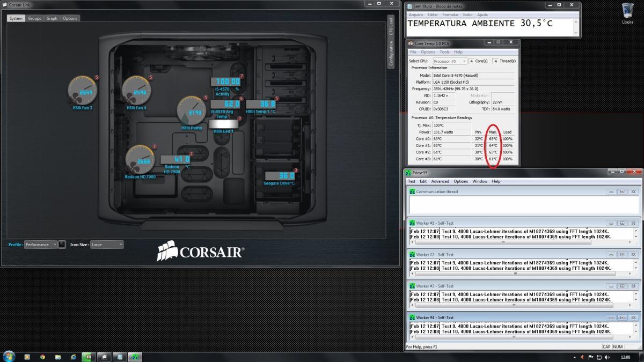Screen dimensions: 644x362
Task: Switch to the Groups tab in Corsair Link
Action: (x=34, y=18)
